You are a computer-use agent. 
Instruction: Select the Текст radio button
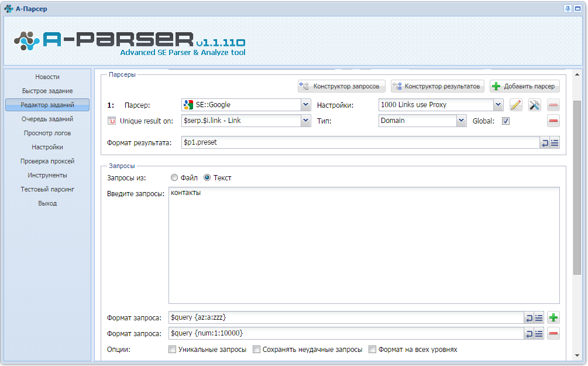coord(207,177)
